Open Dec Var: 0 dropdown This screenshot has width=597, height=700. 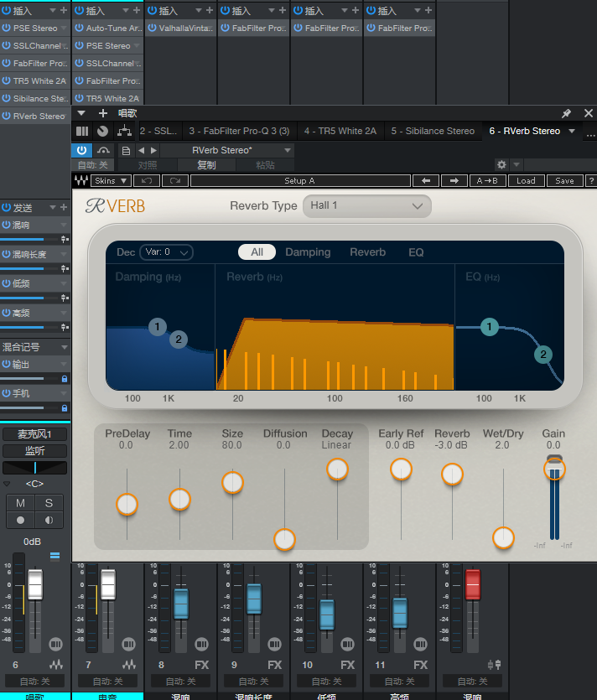tap(167, 252)
